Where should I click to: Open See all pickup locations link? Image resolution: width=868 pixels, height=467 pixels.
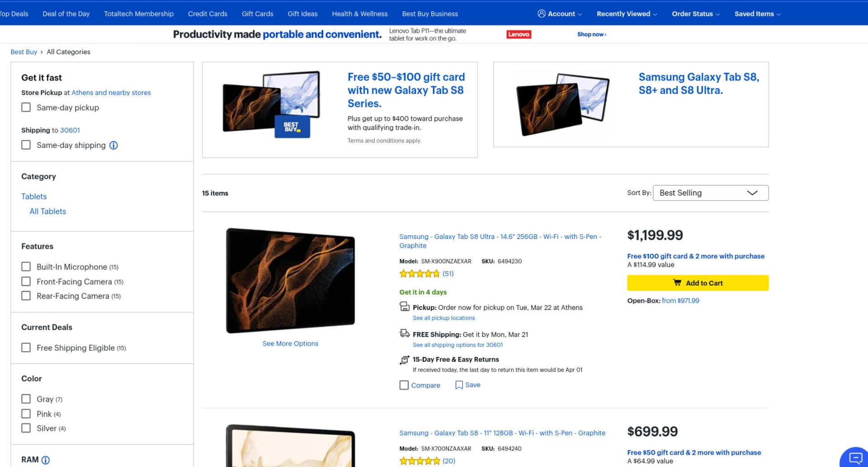pos(443,318)
